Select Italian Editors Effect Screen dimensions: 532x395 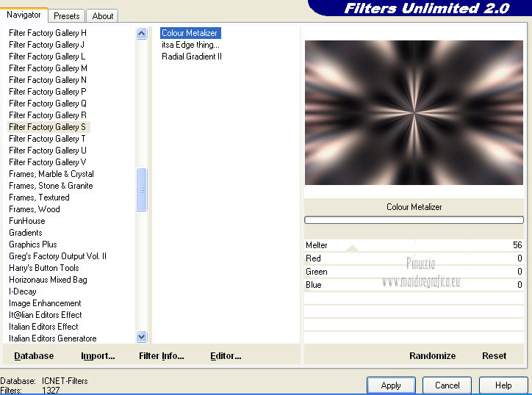(43, 327)
